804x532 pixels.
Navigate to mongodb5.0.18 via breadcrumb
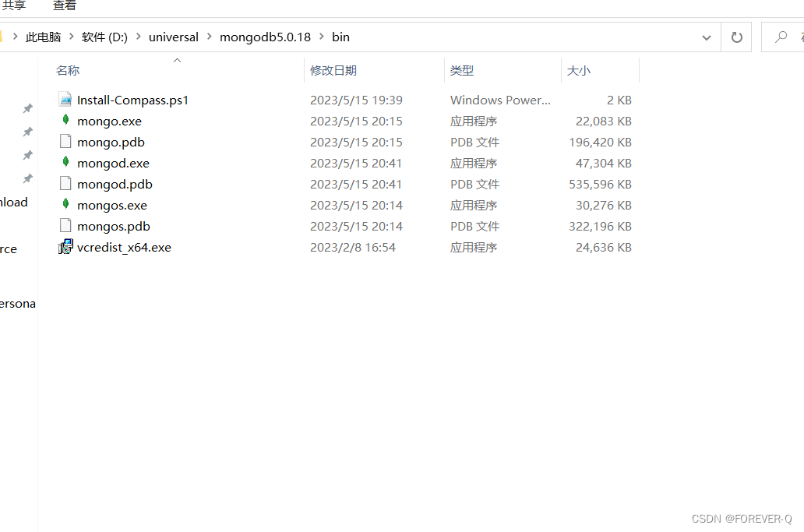pos(265,37)
